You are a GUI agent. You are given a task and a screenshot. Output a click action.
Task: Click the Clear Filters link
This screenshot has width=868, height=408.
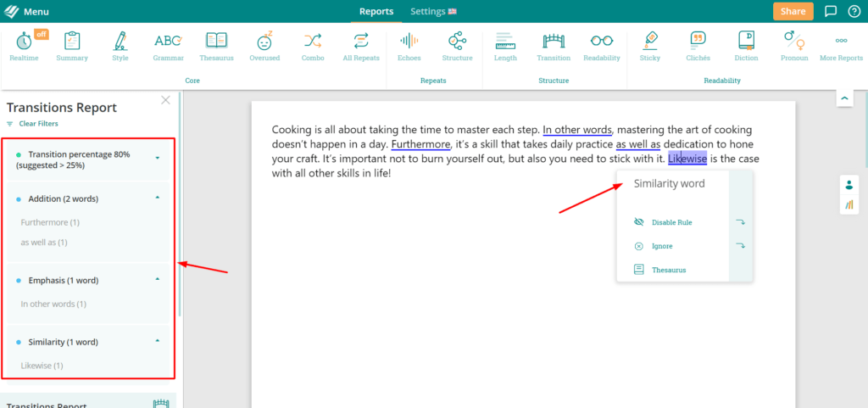[38, 124]
